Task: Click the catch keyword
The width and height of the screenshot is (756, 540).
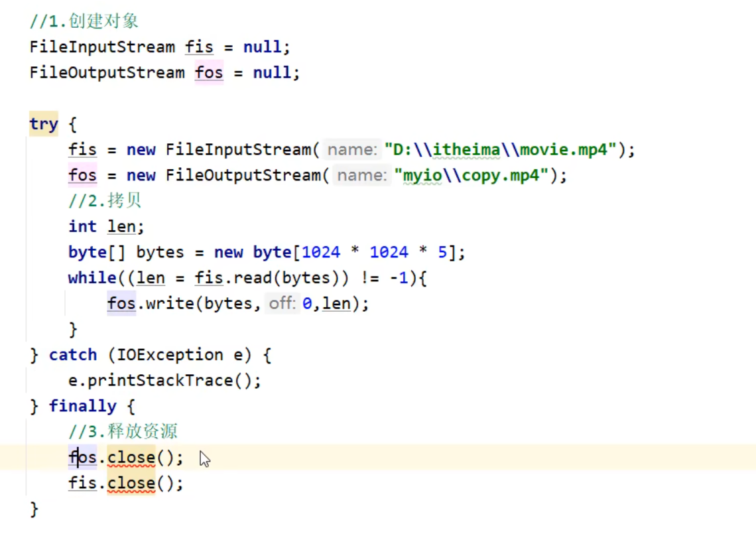Action: (72, 355)
